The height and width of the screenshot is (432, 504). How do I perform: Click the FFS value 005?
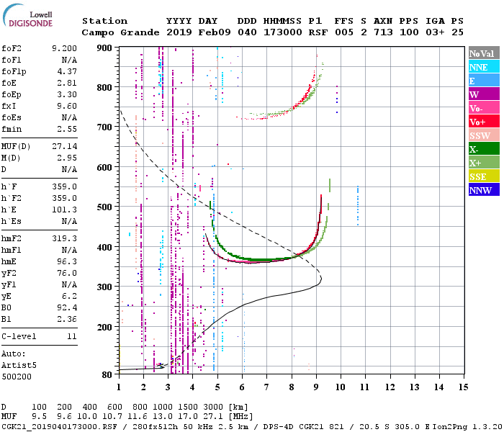(344, 32)
